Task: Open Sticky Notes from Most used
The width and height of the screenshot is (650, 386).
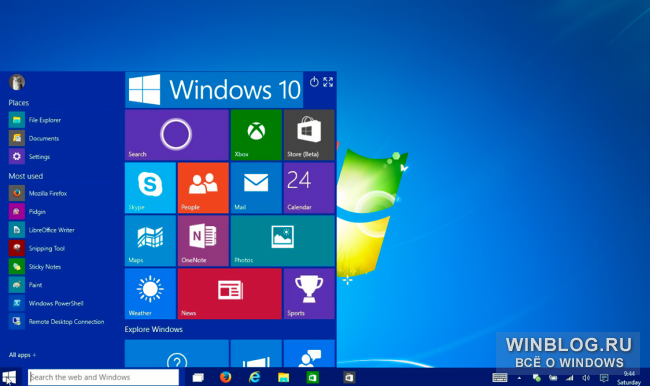Action: point(35,266)
